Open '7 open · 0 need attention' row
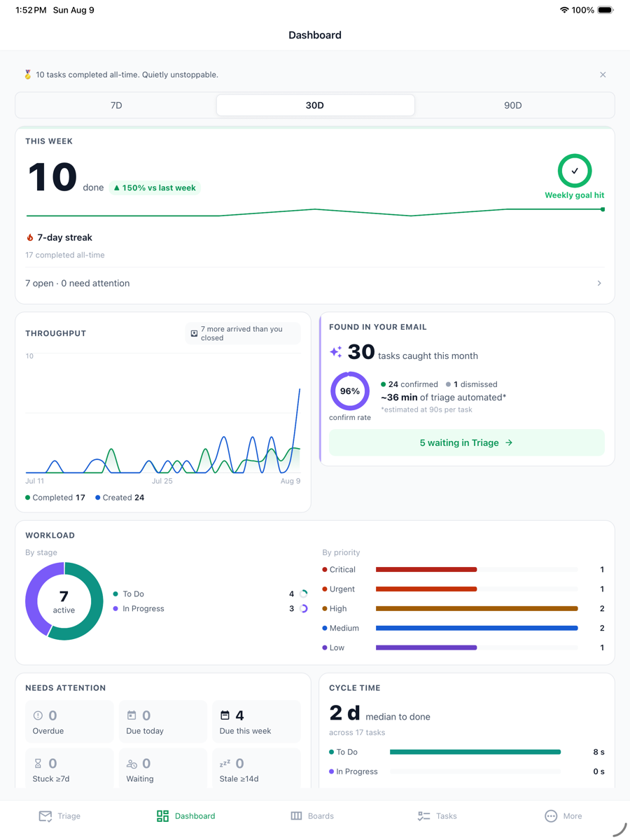The image size is (630, 840). 315,283
